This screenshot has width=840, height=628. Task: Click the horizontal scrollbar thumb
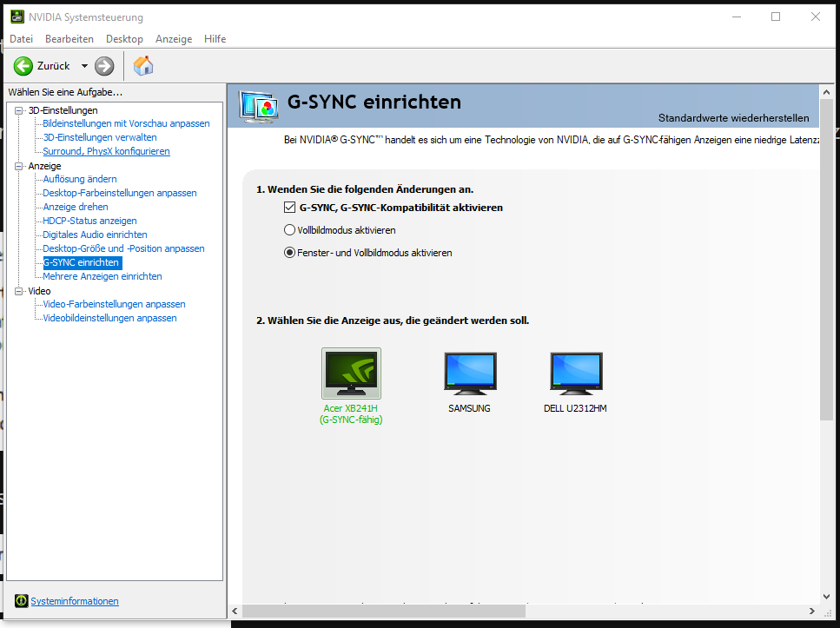384,611
